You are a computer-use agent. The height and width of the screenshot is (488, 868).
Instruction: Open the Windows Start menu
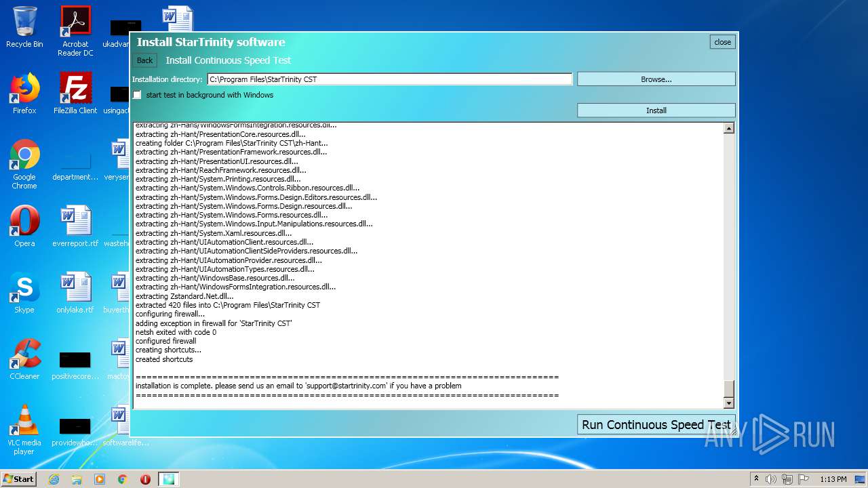[18, 479]
